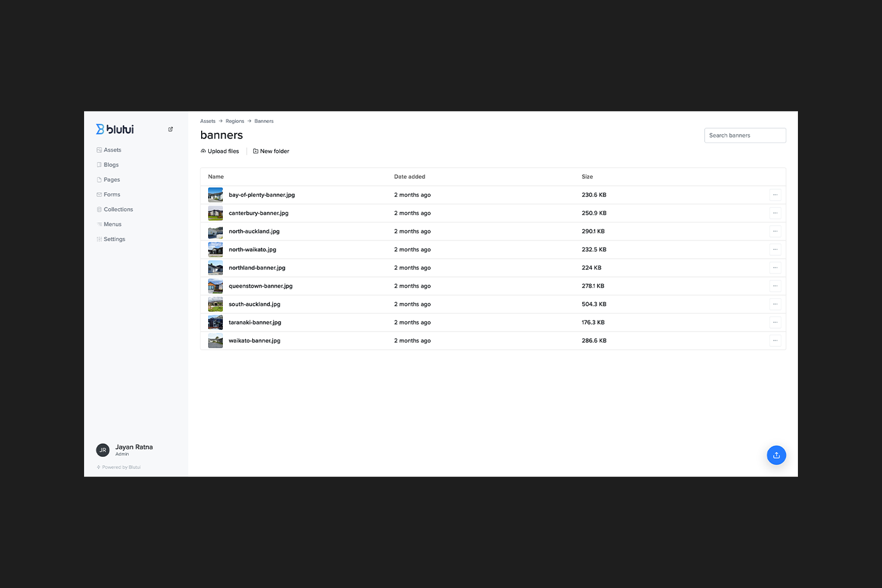Open more options for south-auckland.jpg
Screen dimensions: 882x588
(x=775, y=304)
